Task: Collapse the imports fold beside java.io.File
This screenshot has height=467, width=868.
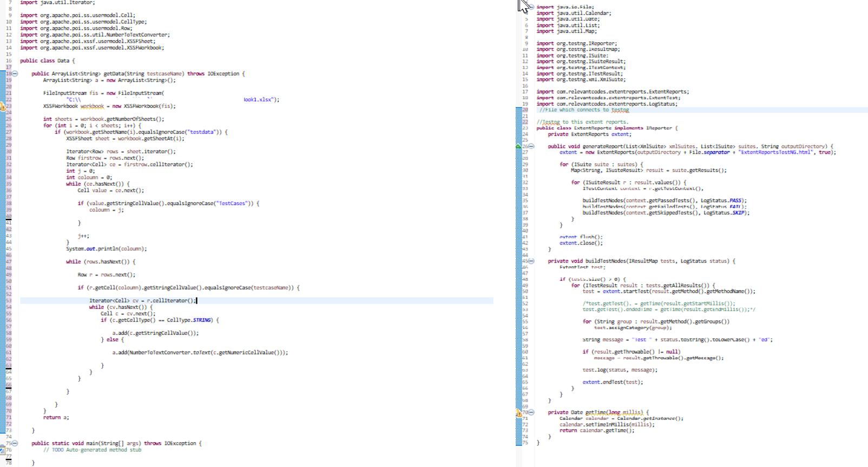Action: pyautogui.click(x=531, y=7)
